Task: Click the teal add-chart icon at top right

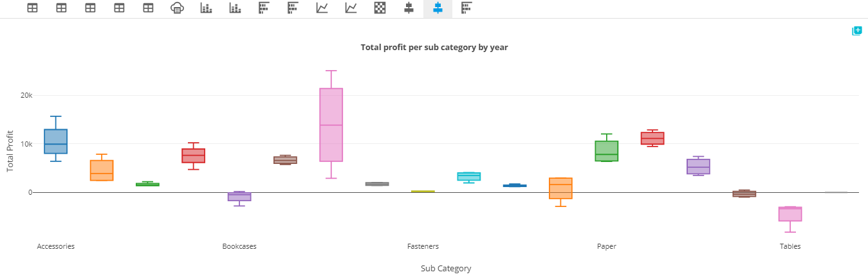Action: (856, 30)
